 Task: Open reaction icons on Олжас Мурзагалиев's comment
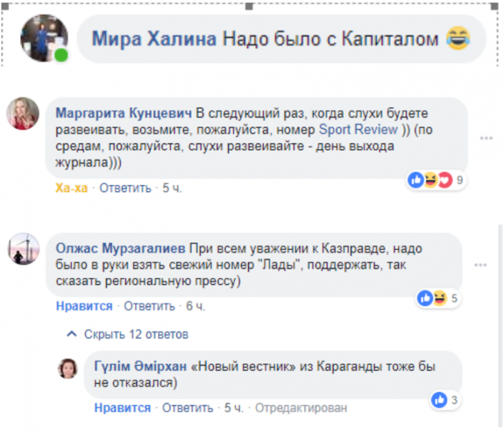(x=432, y=299)
